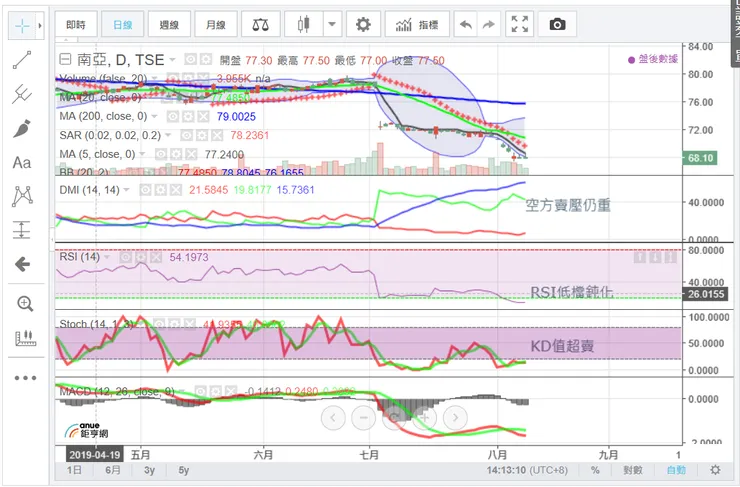Set time range to 6月

pos(113,470)
